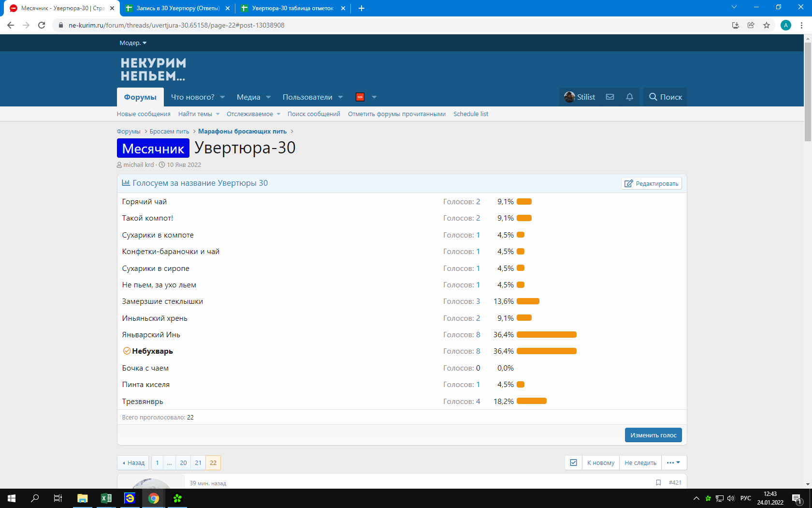Open Excel from the taskbar
This screenshot has width=812, height=508.
pyautogui.click(x=106, y=498)
